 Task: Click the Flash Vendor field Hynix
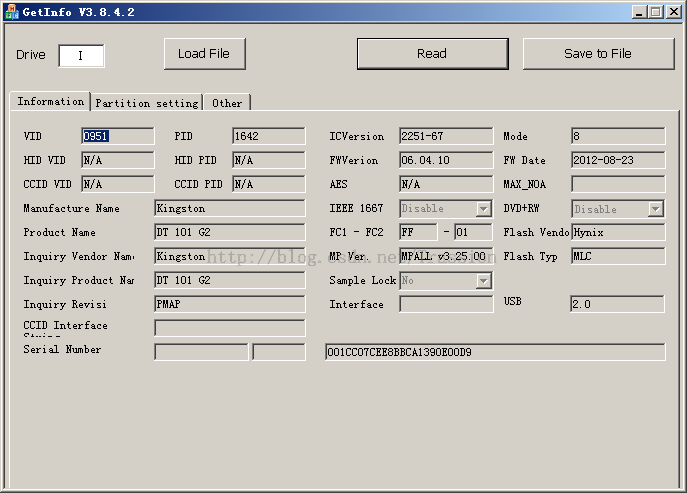pos(618,232)
